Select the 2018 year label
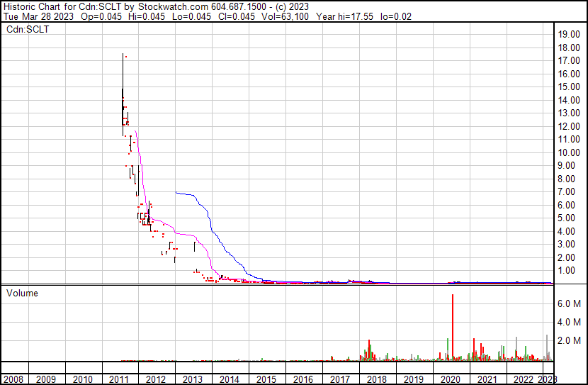588x385 pixels. (x=376, y=379)
